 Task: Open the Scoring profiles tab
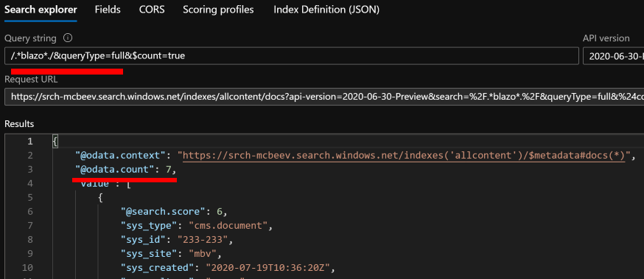tap(218, 10)
